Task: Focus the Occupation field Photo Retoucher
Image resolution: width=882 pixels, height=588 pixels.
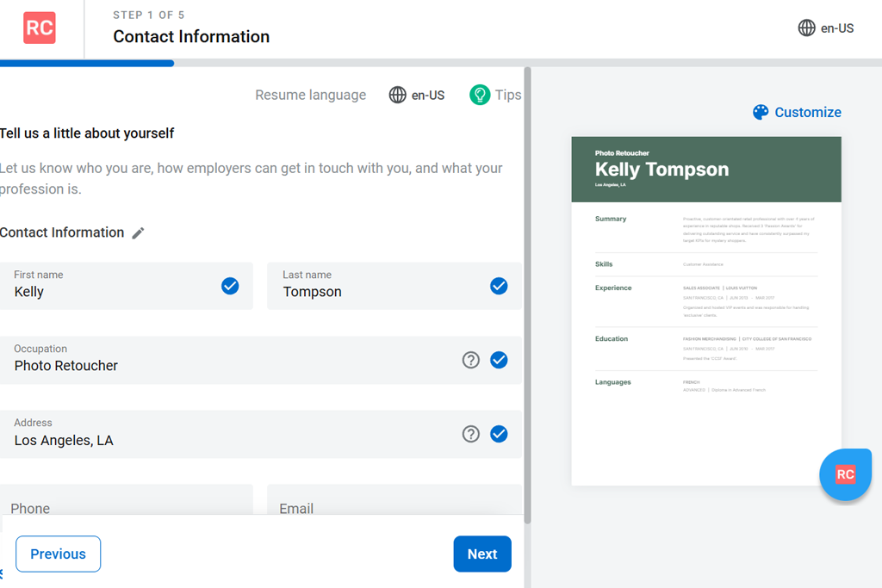Action: [x=261, y=361]
